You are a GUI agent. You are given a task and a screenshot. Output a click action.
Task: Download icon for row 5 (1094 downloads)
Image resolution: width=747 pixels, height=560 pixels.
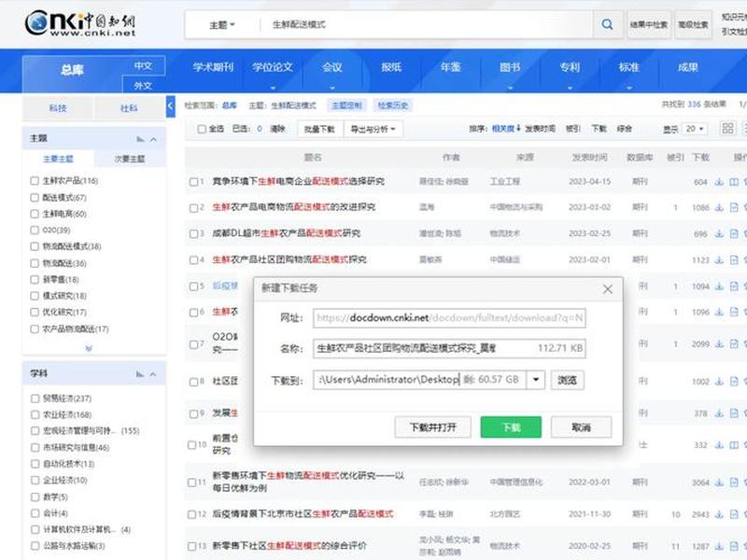(x=719, y=287)
